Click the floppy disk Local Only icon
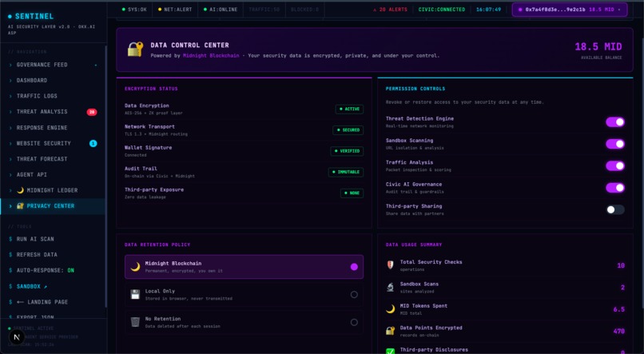 [x=135, y=294]
